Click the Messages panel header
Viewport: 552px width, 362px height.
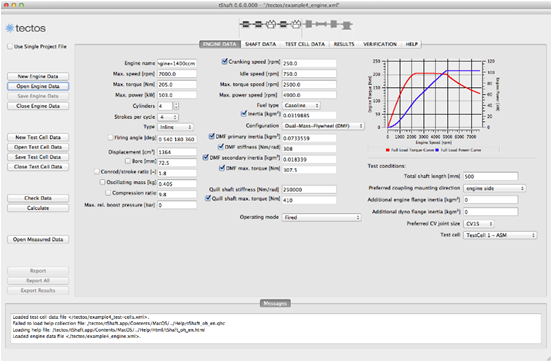point(275,303)
